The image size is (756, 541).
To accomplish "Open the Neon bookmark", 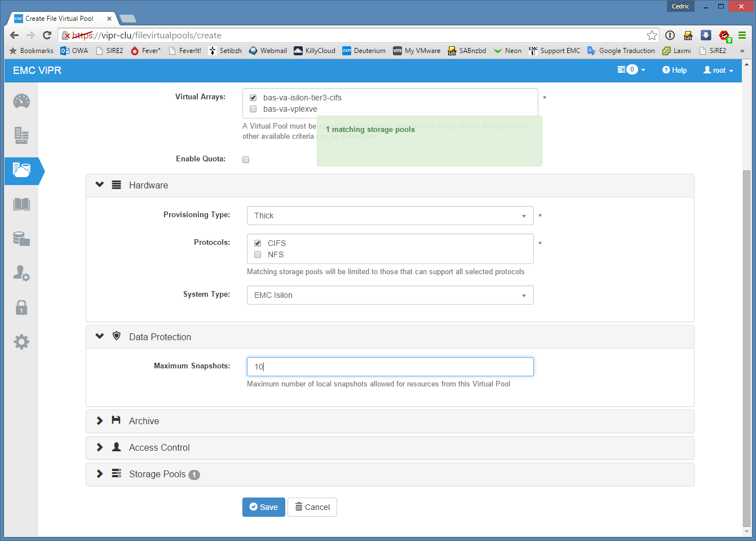I will 507,51.
